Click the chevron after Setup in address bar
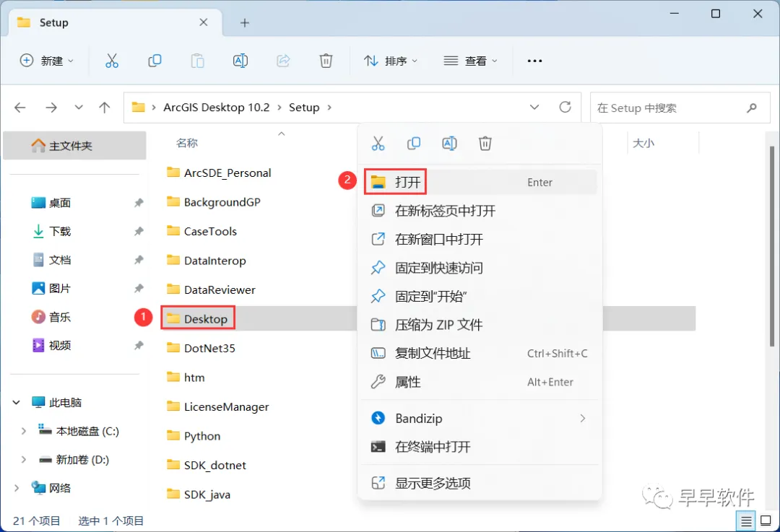Viewport: 780px width, 532px height. click(329, 108)
